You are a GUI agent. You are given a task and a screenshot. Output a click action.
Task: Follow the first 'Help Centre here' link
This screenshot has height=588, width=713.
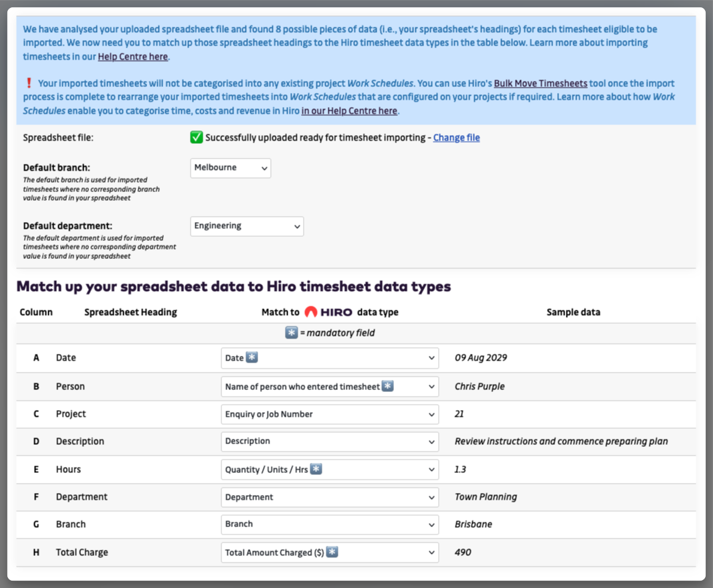(132, 57)
